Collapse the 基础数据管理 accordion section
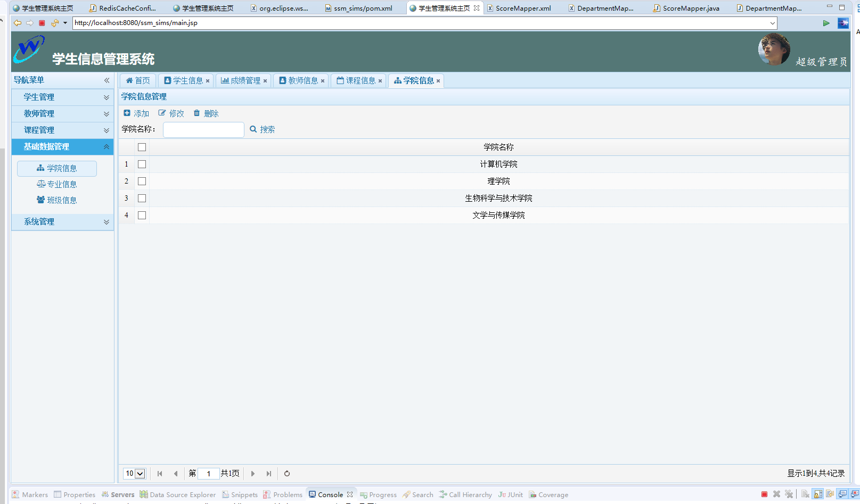The height and width of the screenshot is (504, 860). click(x=107, y=147)
